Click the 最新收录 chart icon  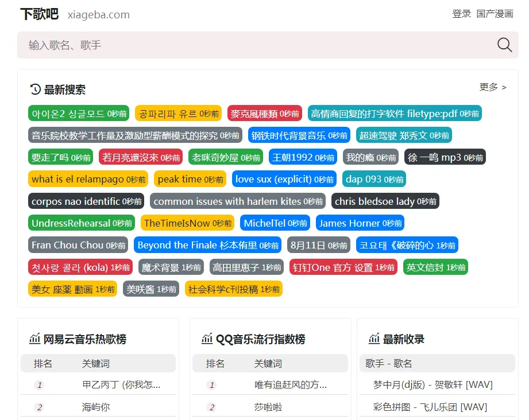pyautogui.click(x=374, y=339)
